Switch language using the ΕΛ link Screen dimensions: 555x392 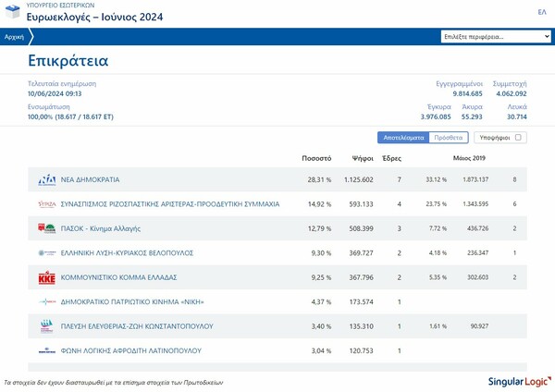pyautogui.click(x=541, y=11)
